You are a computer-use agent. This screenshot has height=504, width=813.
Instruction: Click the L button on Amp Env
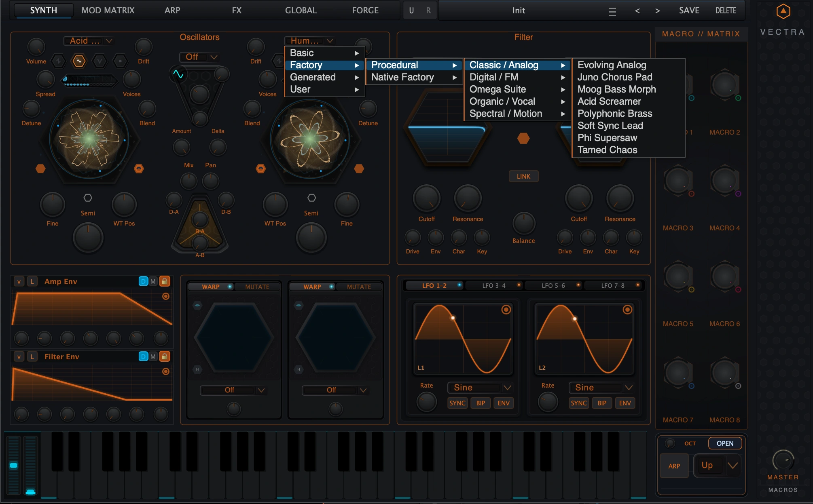tap(32, 281)
